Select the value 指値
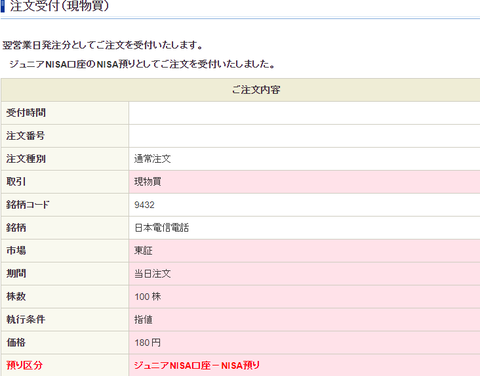Viewport: 480px width, 376px height. (x=143, y=320)
